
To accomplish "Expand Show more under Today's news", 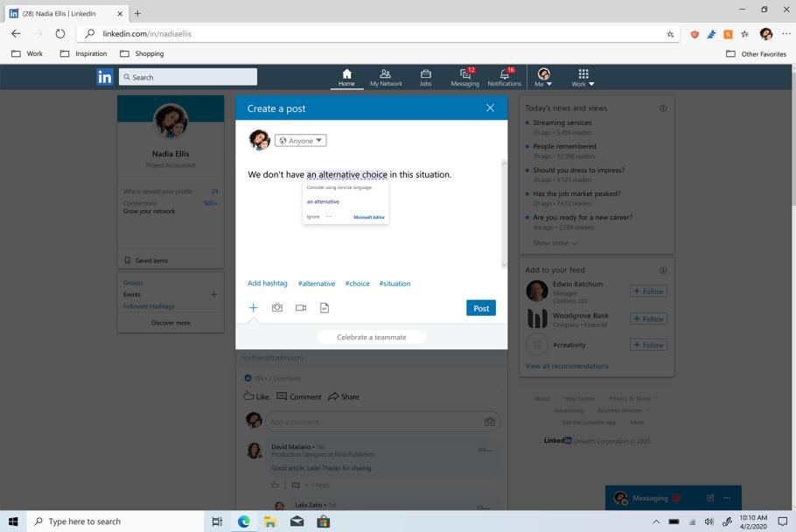I will [x=553, y=242].
